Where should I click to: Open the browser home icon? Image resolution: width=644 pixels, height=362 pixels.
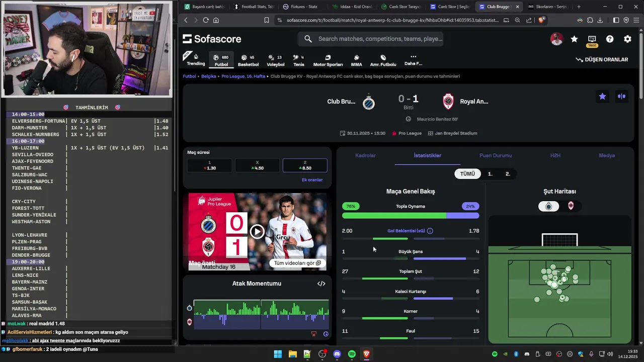(216, 20)
